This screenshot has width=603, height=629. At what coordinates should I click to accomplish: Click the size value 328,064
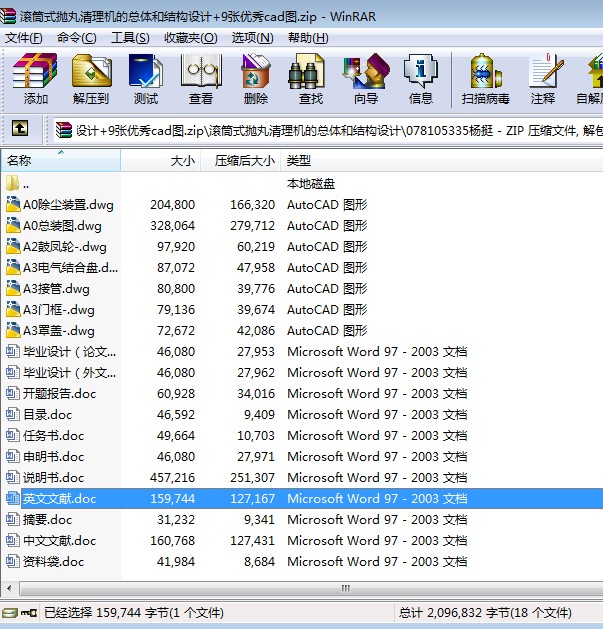tap(173, 225)
